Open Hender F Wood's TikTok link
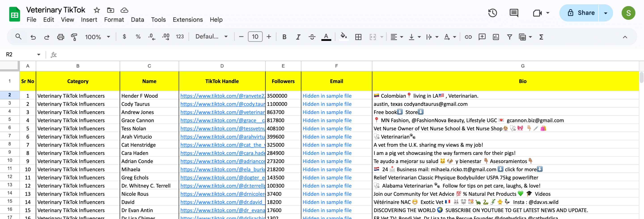The height and width of the screenshot is (219, 644). [222, 96]
